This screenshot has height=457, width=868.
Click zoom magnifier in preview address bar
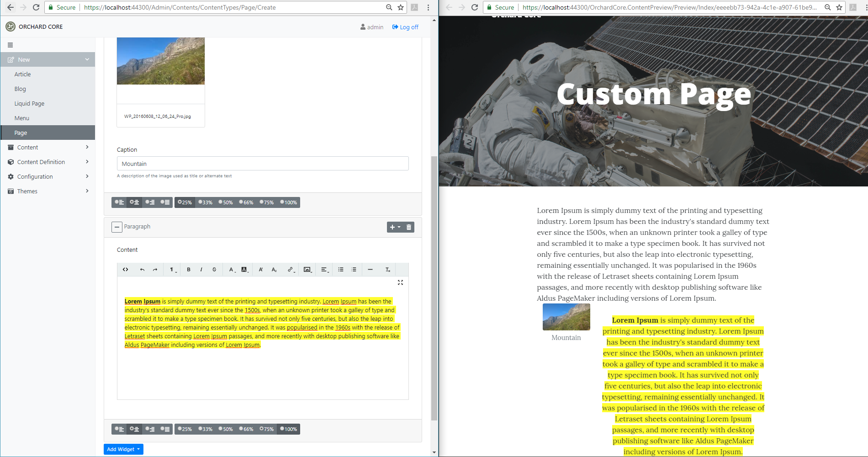[x=827, y=7]
